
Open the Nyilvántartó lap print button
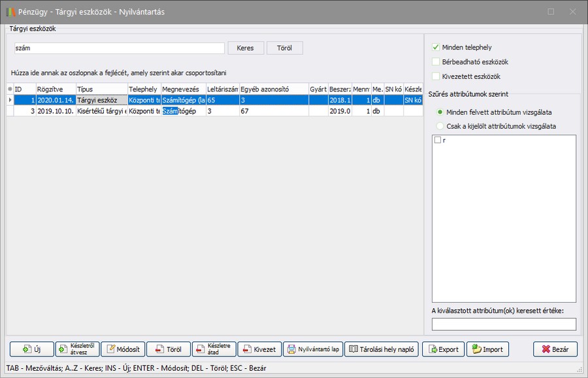[x=312, y=349]
